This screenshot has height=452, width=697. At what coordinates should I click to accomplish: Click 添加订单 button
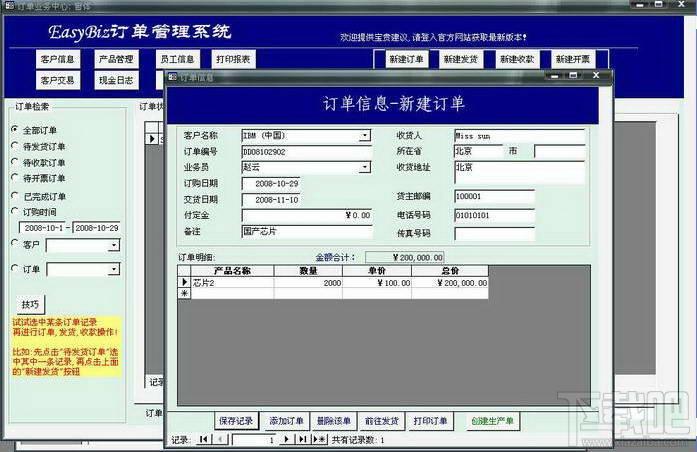286,421
